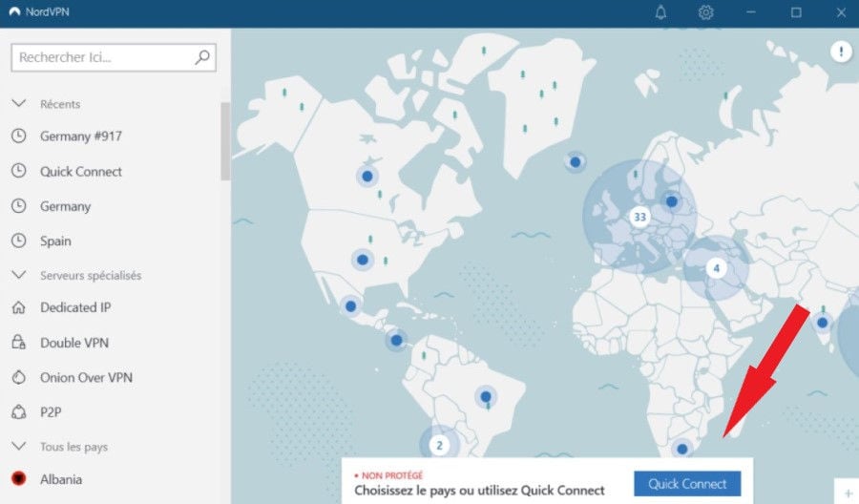Click the Albania flag icon
The image size is (859, 504).
pos(18,479)
